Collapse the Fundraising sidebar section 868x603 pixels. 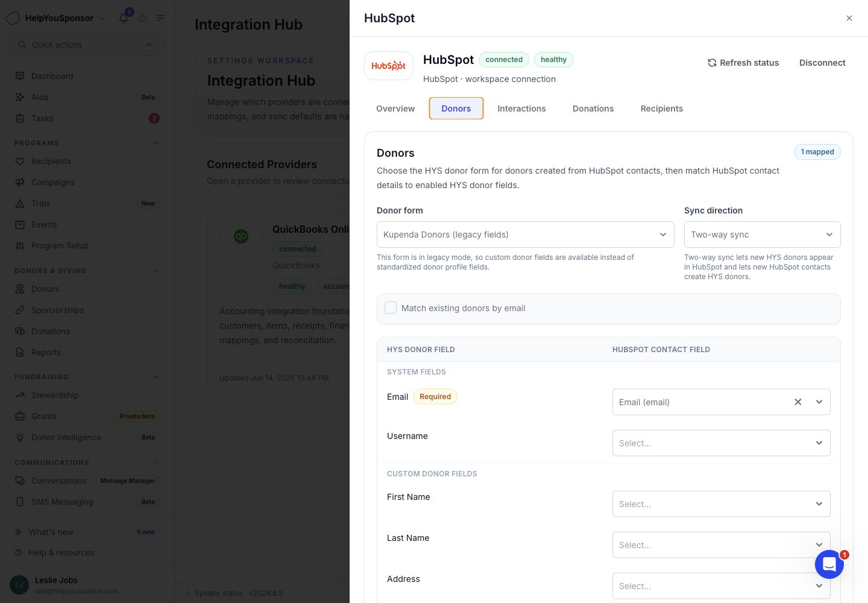156,377
